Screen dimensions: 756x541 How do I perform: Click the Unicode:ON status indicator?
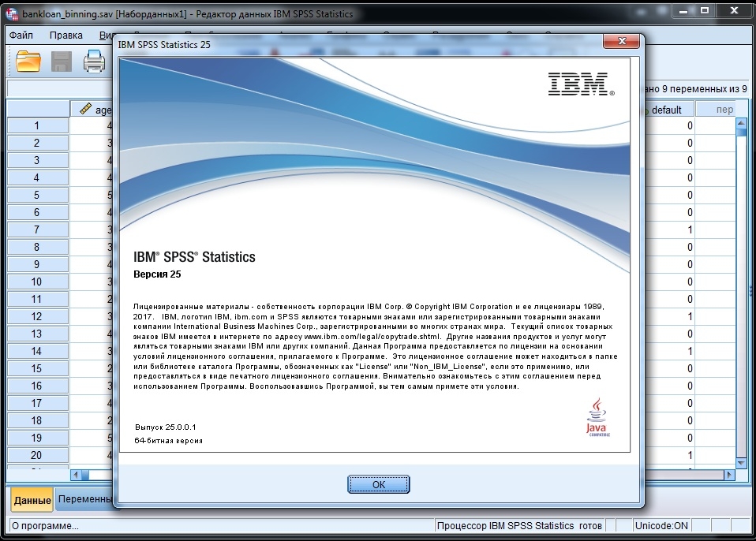coord(660,525)
